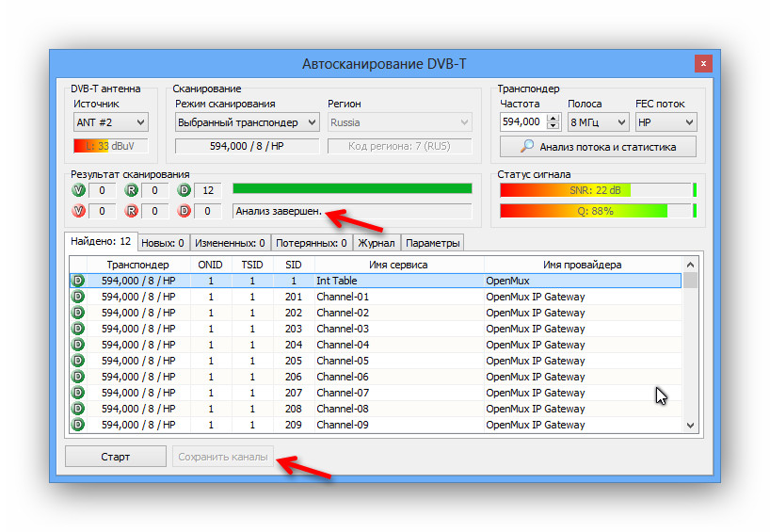
Task: Click the red V video counter icon
Action: 79,210
